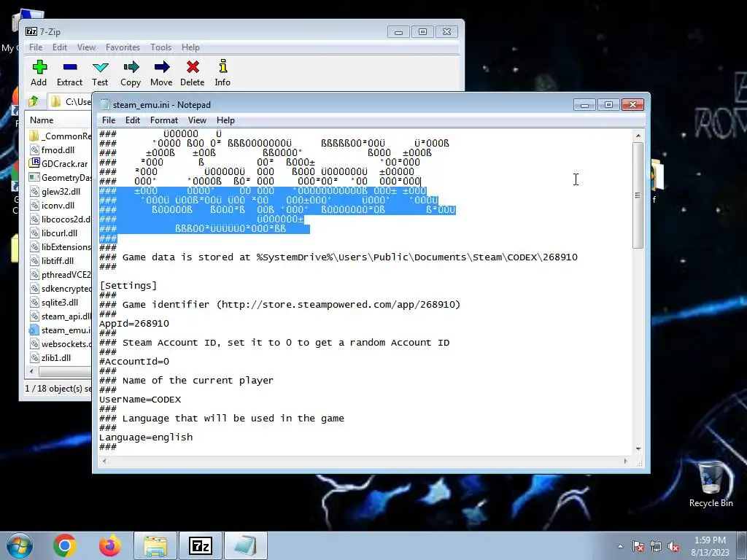This screenshot has height=560, width=747.
Task: Click the _CommonRedist folder icon
Action: click(34, 136)
